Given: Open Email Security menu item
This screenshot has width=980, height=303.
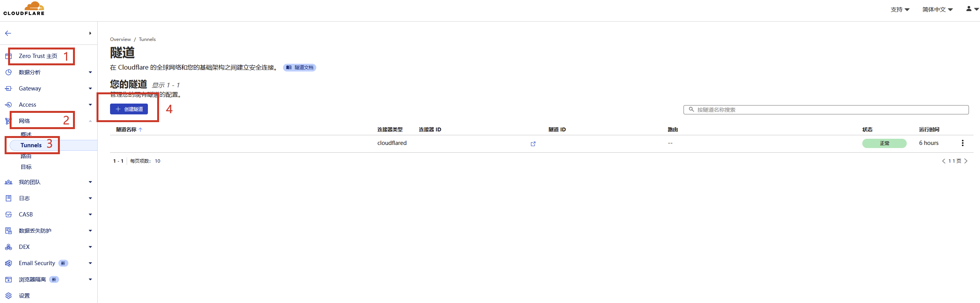Looking at the screenshot, I should (x=37, y=263).
